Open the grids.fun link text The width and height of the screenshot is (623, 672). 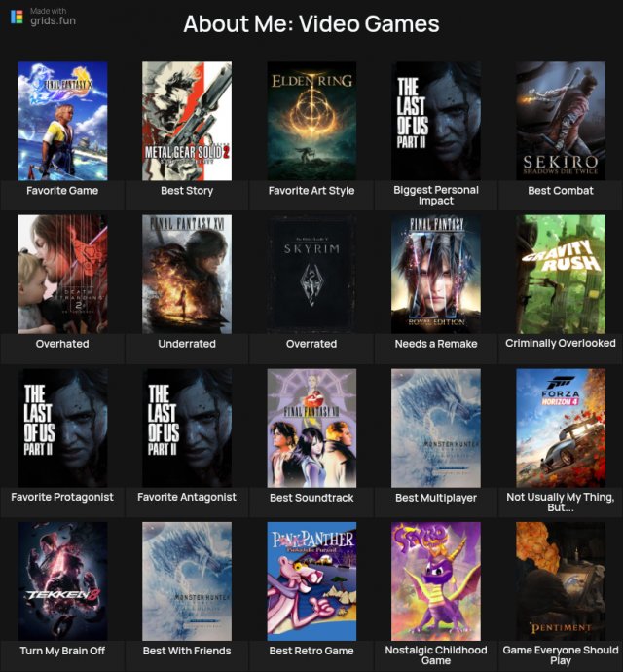(53, 20)
